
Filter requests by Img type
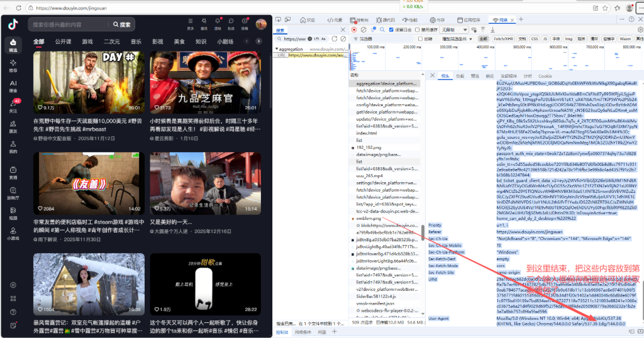569,38
